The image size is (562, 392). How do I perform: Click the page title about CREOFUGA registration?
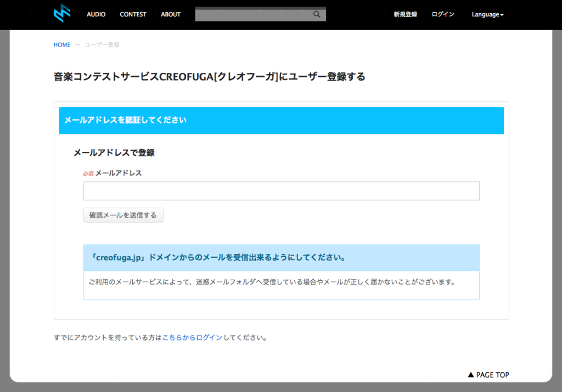pos(209,77)
